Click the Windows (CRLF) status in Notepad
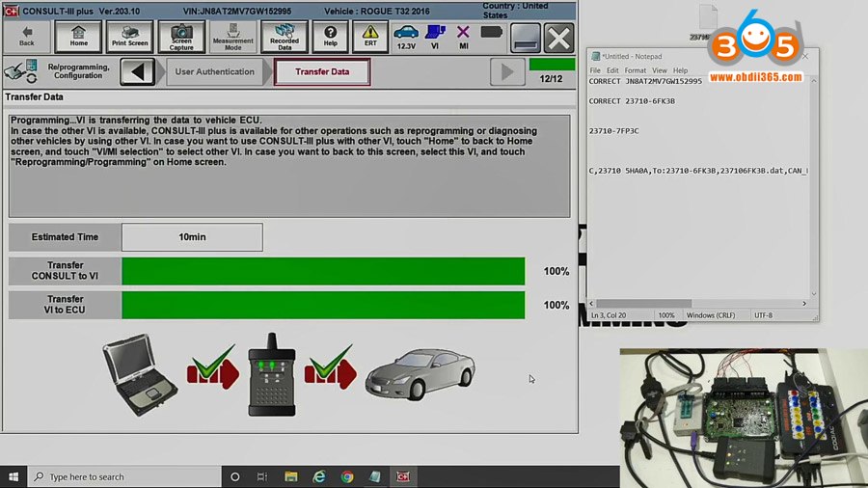This screenshot has height=488, width=868. [711, 315]
